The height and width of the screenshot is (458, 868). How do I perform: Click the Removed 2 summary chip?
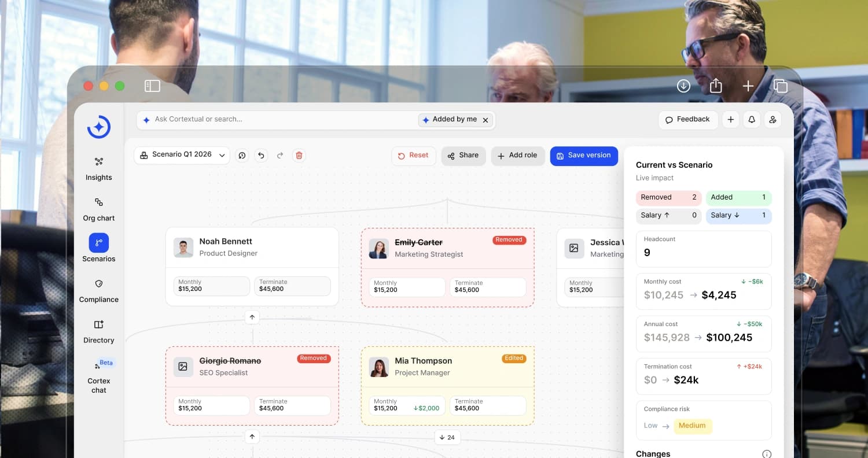point(669,198)
